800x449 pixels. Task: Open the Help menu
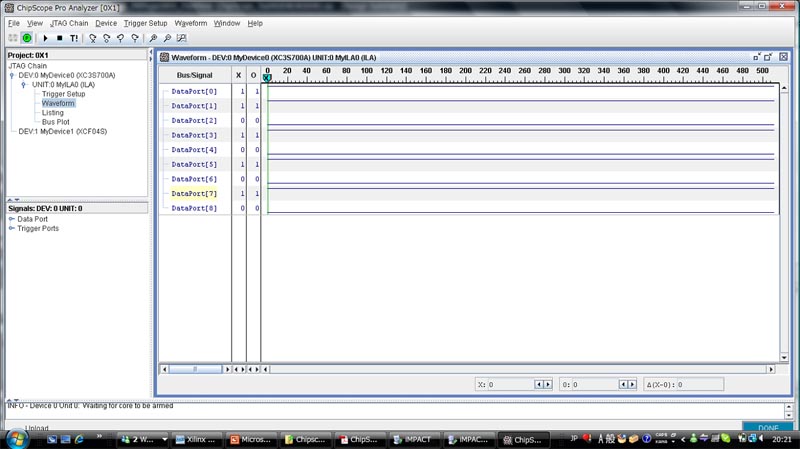tap(255, 23)
